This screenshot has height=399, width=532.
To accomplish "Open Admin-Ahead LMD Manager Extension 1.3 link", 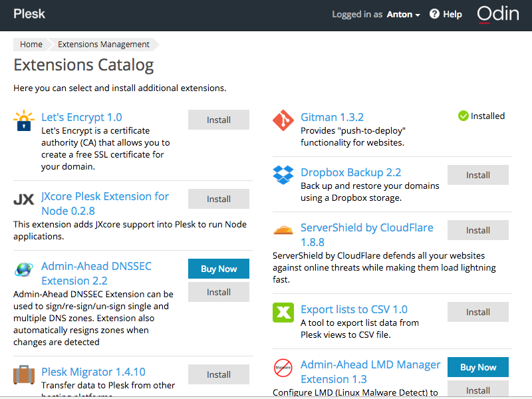I will click(370, 372).
